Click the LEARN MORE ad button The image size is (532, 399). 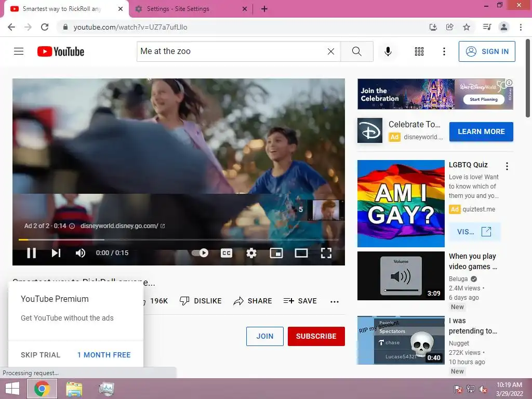pos(481,131)
